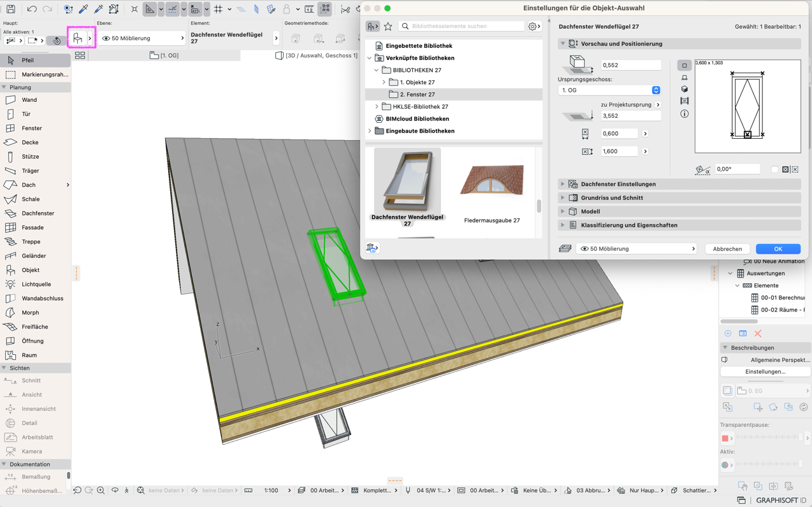Screen dimensions: 812x507
Task: Select the Stütze column tool
Action: (x=35, y=157)
